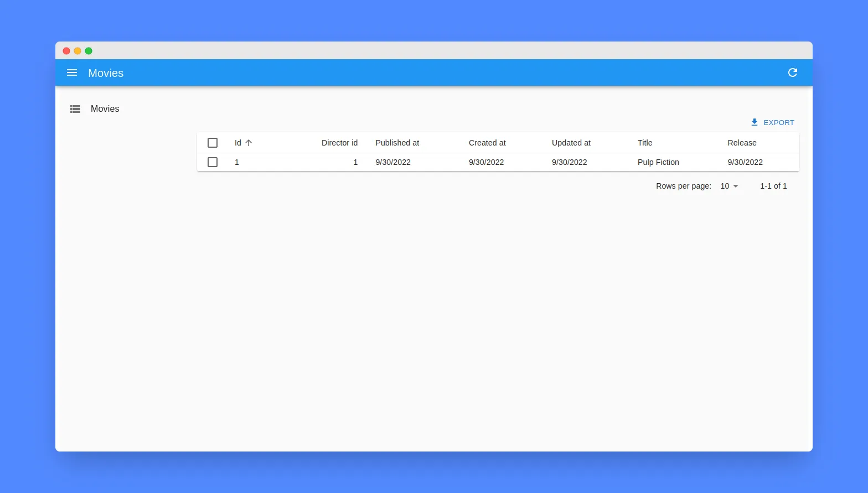This screenshot has width=868, height=493.
Task: Sort by the Published at column header
Action: tap(397, 143)
